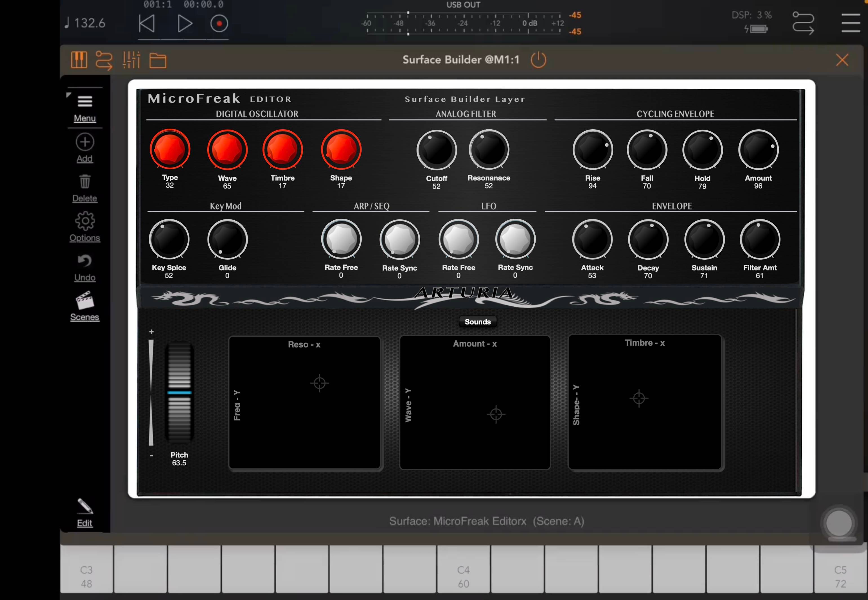
Task: Open the folder presets icon
Action: (x=158, y=61)
